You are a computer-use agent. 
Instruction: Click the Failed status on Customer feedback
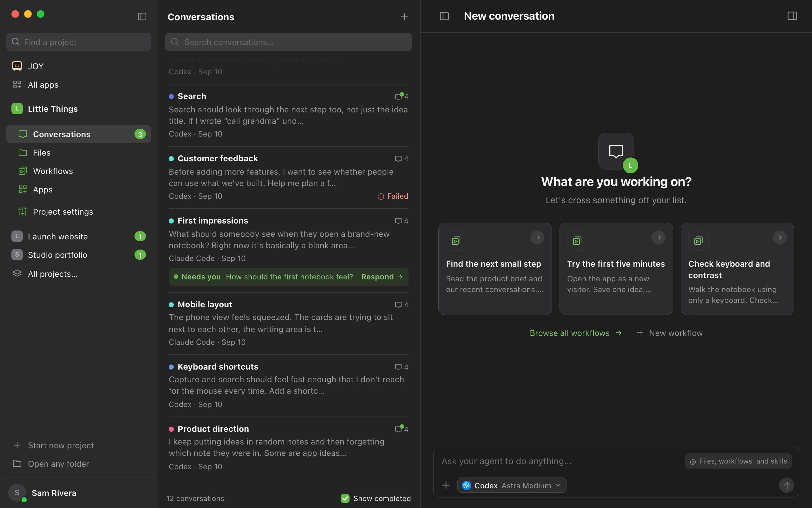(x=393, y=196)
